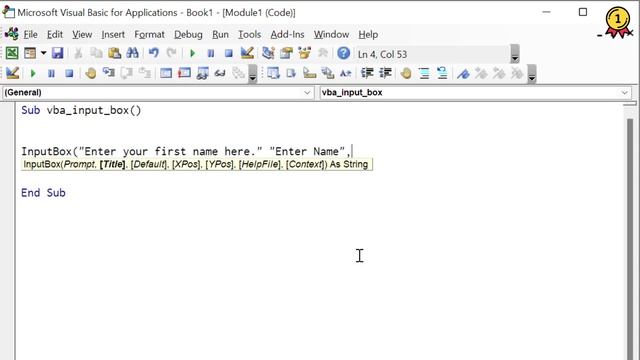Click the Quick Info icon

pos(309,73)
